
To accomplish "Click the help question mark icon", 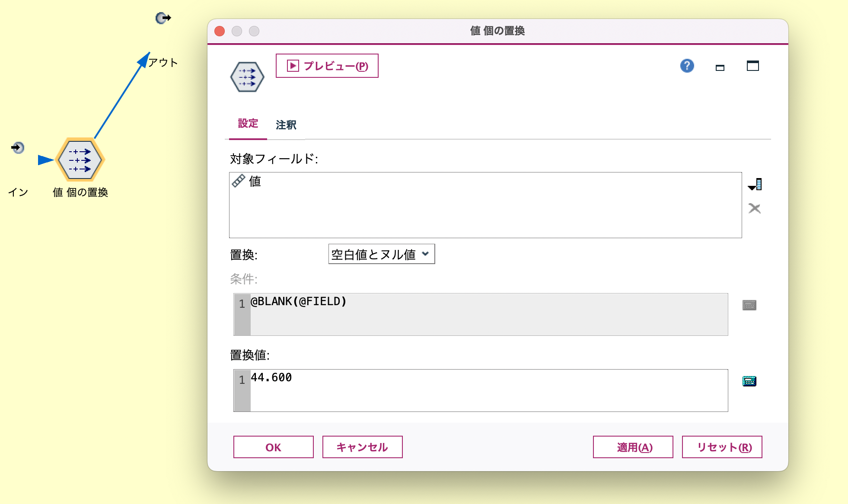I will pyautogui.click(x=687, y=66).
